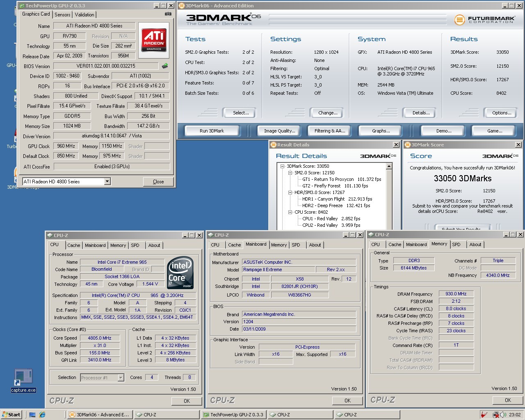Click the Futuremark logo in 3DMark06
Image resolution: width=525 pixels, height=420 pixels.
tap(484, 19)
